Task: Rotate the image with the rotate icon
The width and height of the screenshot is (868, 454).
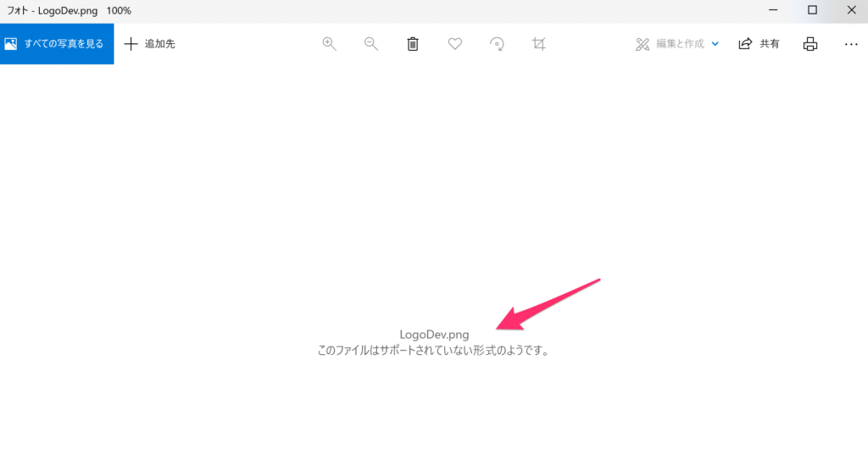Action: click(497, 44)
